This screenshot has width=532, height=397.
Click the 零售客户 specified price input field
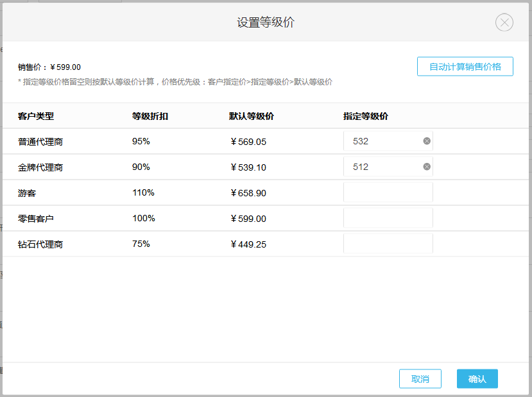coord(388,217)
